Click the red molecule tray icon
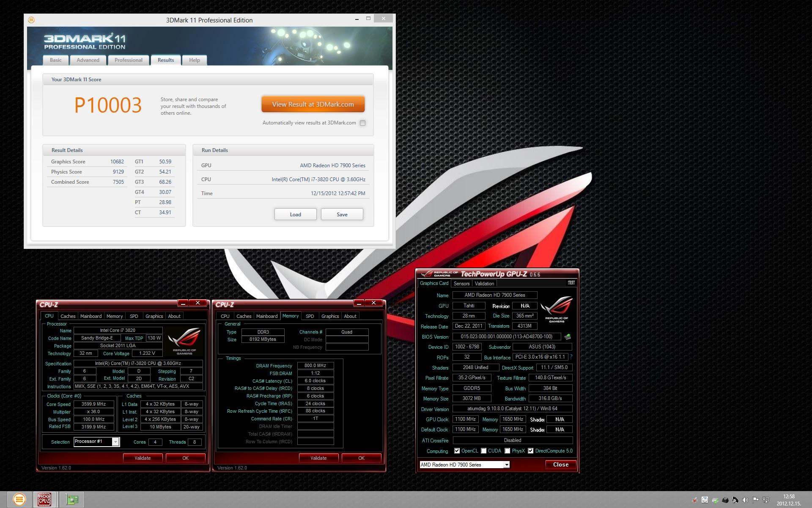The image size is (812, 508). [694, 500]
